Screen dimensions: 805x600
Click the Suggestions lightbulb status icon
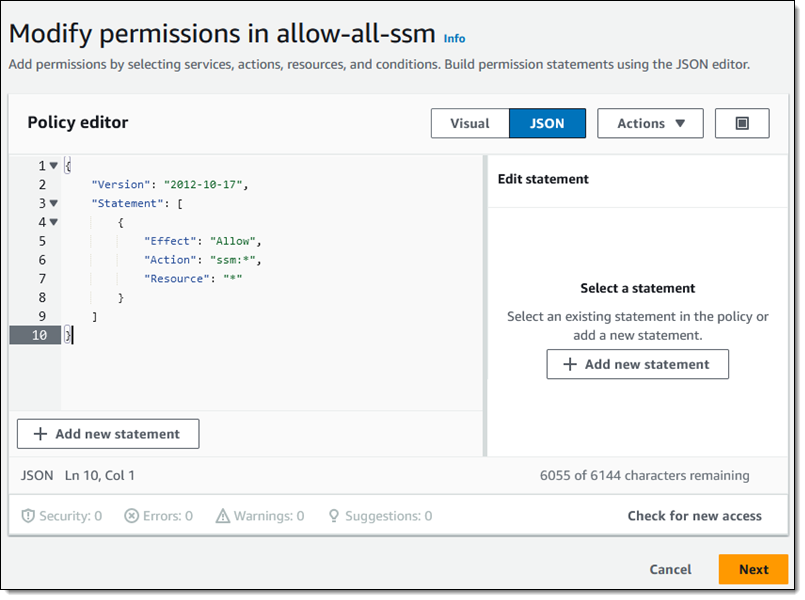click(x=335, y=516)
